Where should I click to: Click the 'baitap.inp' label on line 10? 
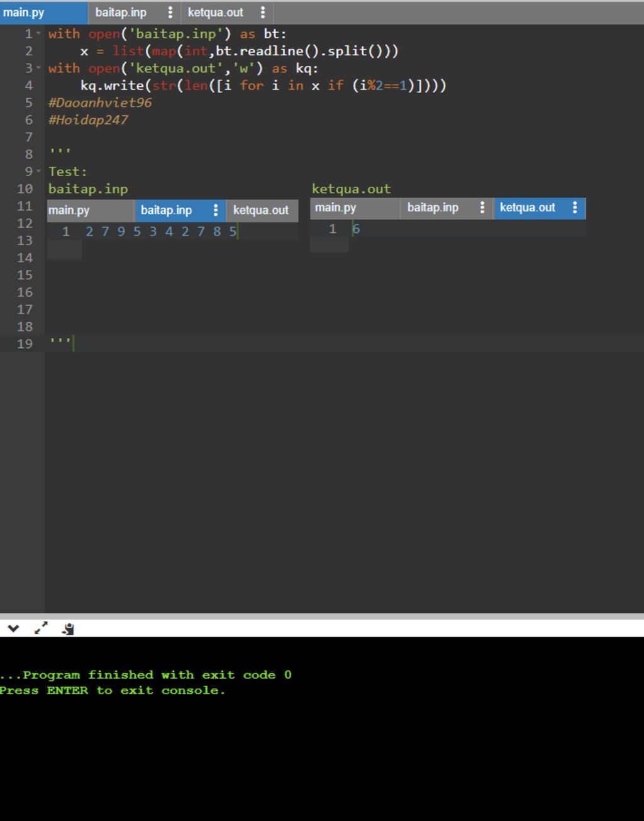pyautogui.click(x=88, y=189)
